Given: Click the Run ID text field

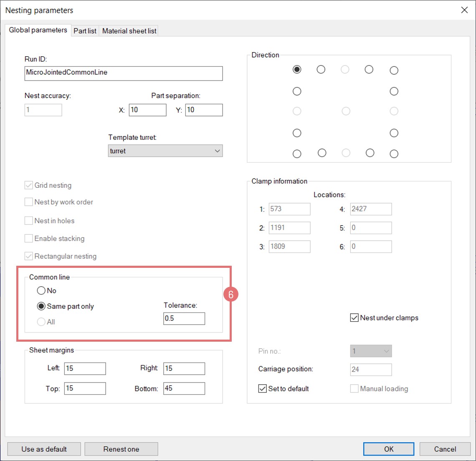Looking at the screenshot, I should click(124, 73).
